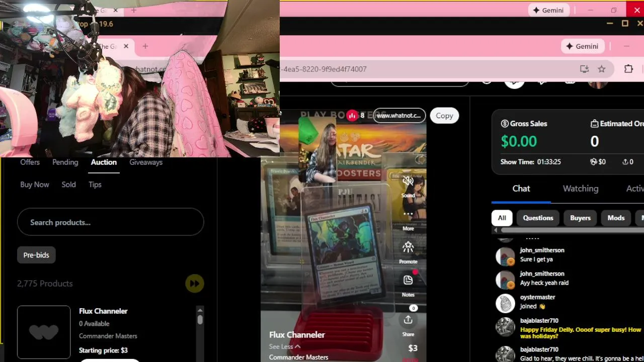The height and width of the screenshot is (362, 644).
Task: Open a new tab in the front browser
Action: pyautogui.click(x=145, y=46)
